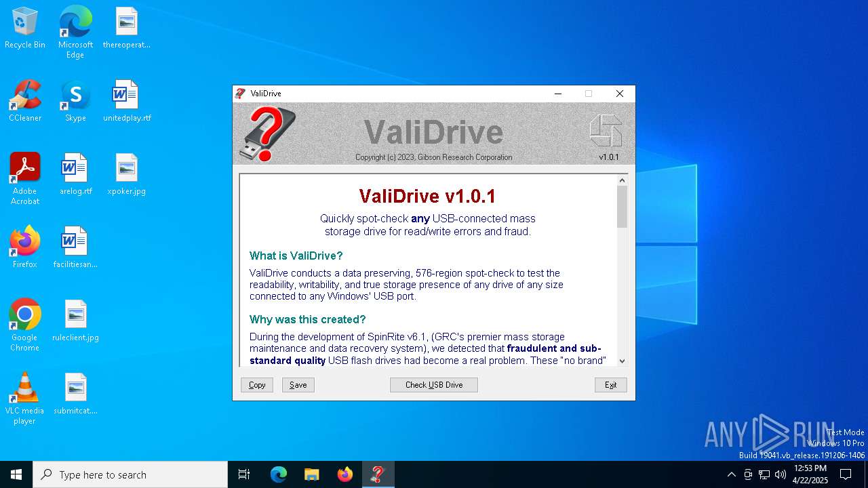868x488 pixels.
Task: Select the Google Chrome desktop shortcut
Action: pos(25,325)
